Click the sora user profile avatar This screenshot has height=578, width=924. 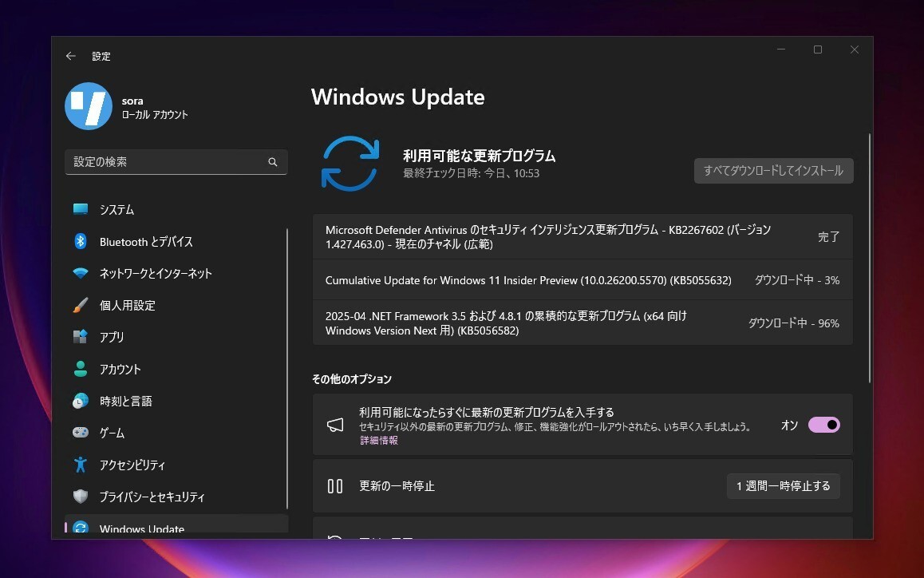pyautogui.click(x=89, y=106)
